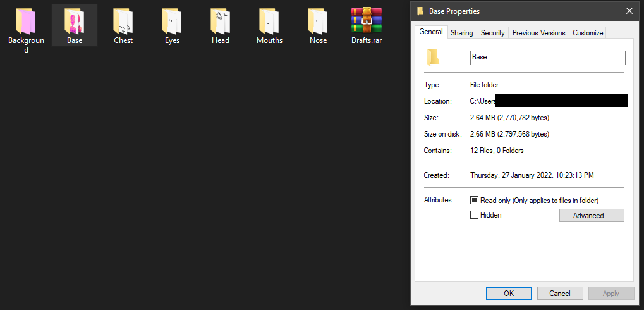
Task: Toggle the Read-only attribute checkbox
Action: 474,201
